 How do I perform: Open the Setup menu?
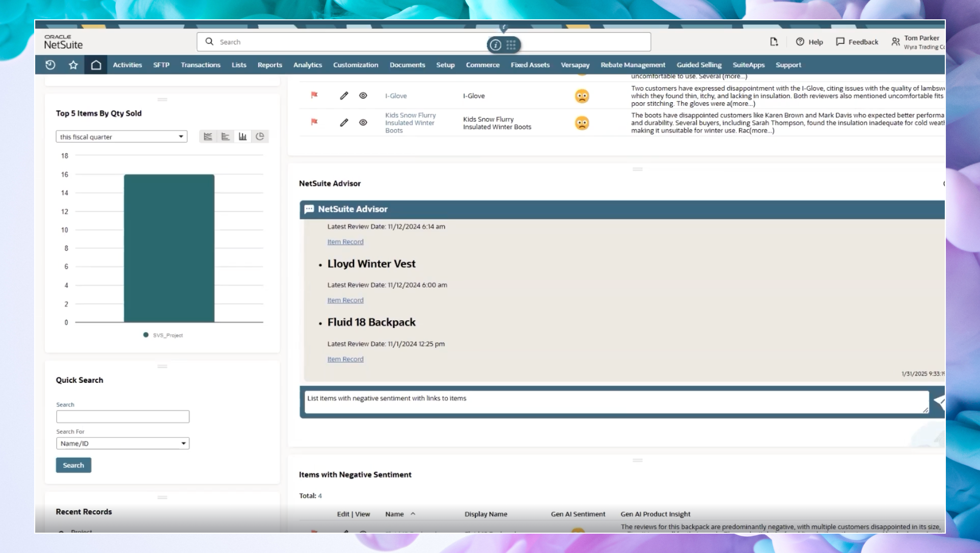[445, 65]
